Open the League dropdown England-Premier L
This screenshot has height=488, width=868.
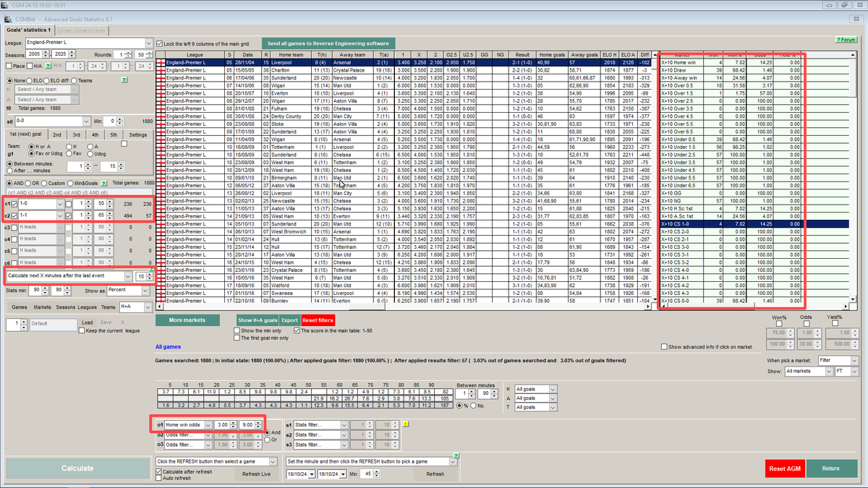click(x=149, y=43)
